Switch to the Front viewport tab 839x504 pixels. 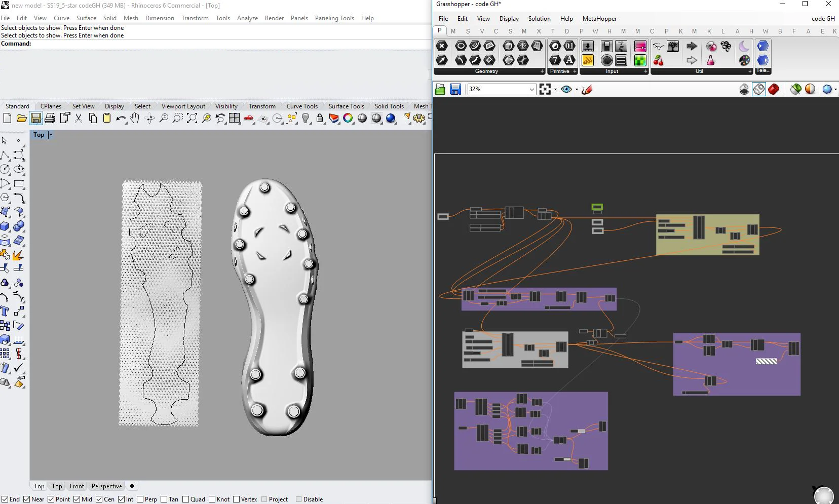[77, 486]
